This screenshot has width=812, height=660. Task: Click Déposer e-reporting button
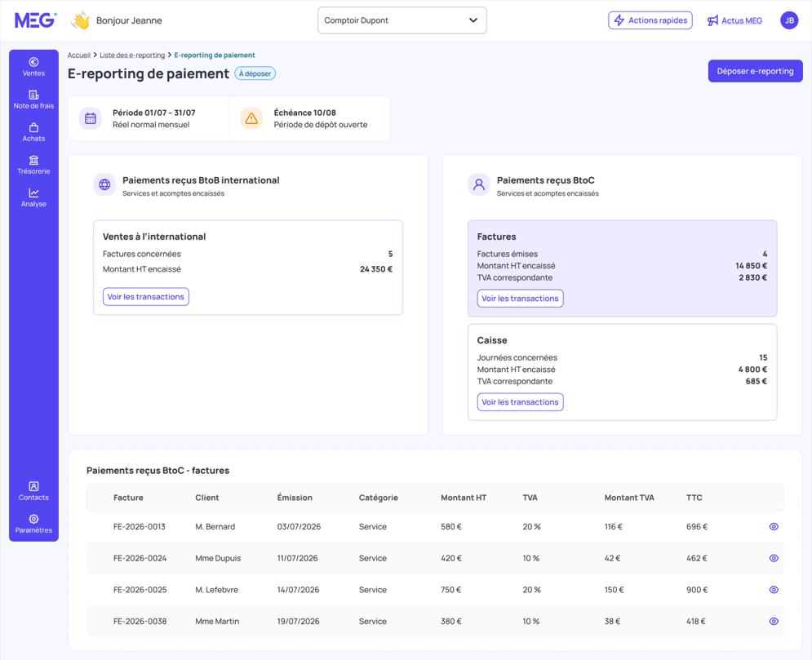point(755,71)
